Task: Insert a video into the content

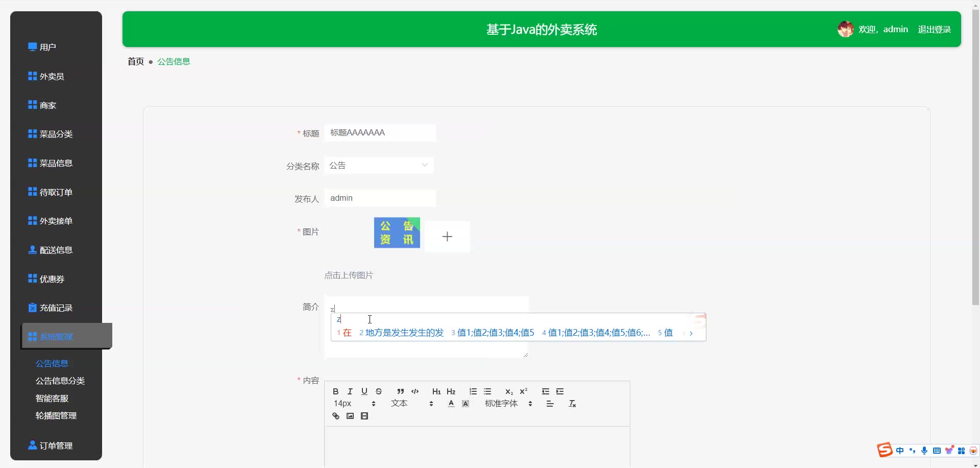Action: pos(364,416)
